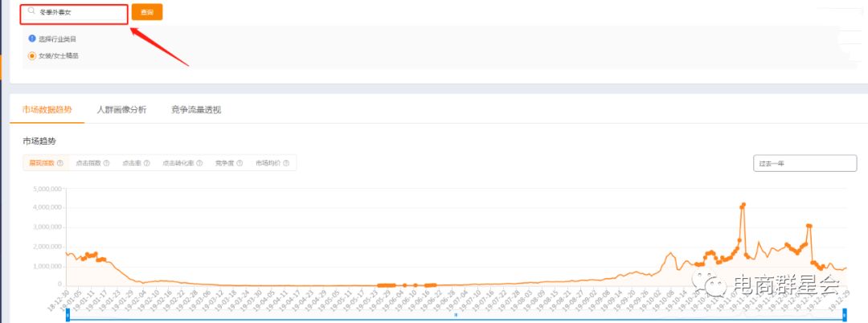Click the right handle of chart range slider
Viewport: 868px width, 323px height.
(845, 317)
